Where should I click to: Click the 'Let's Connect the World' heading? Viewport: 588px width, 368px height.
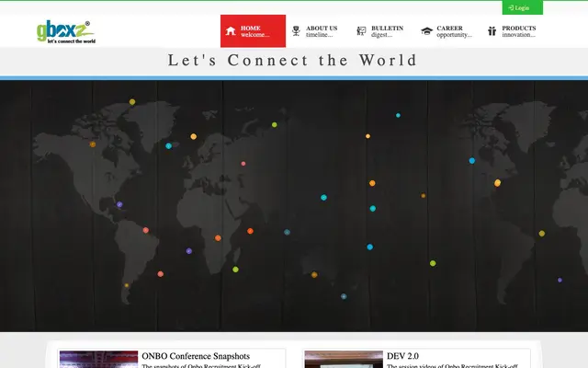(x=292, y=60)
